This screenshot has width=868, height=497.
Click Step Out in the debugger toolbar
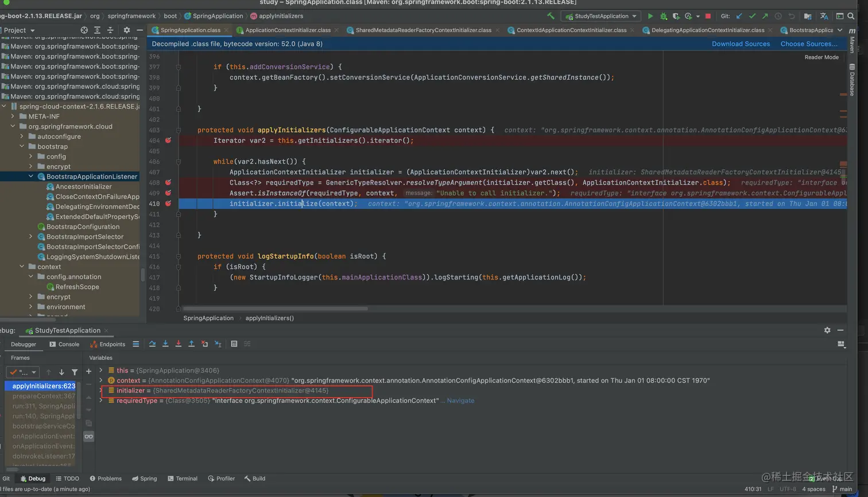click(192, 344)
